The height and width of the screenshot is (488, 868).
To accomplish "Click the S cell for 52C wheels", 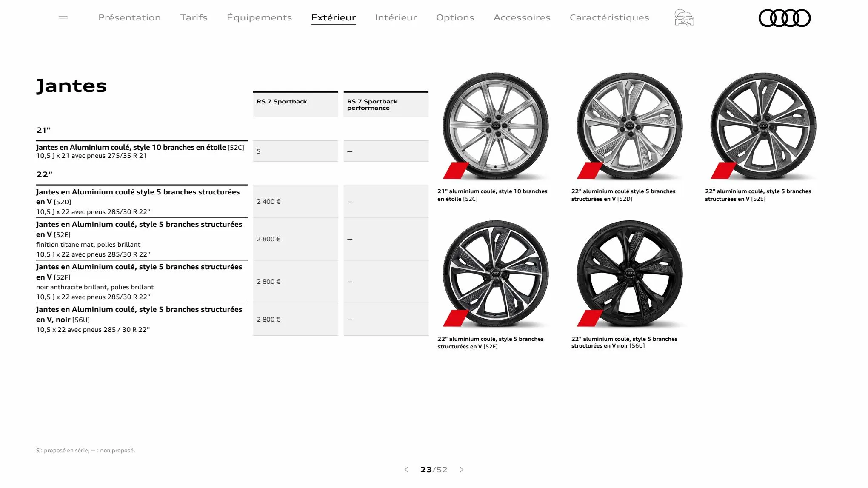I will click(295, 151).
